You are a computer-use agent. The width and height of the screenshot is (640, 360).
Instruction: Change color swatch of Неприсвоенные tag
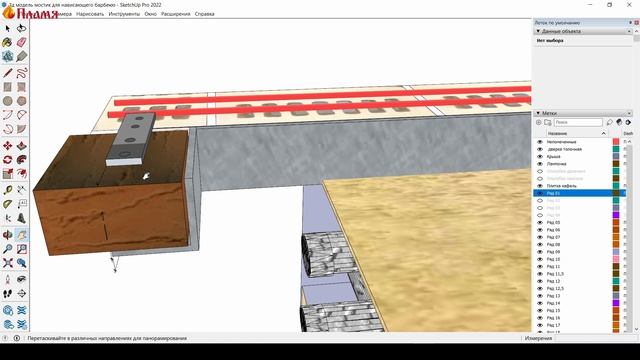(616, 142)
